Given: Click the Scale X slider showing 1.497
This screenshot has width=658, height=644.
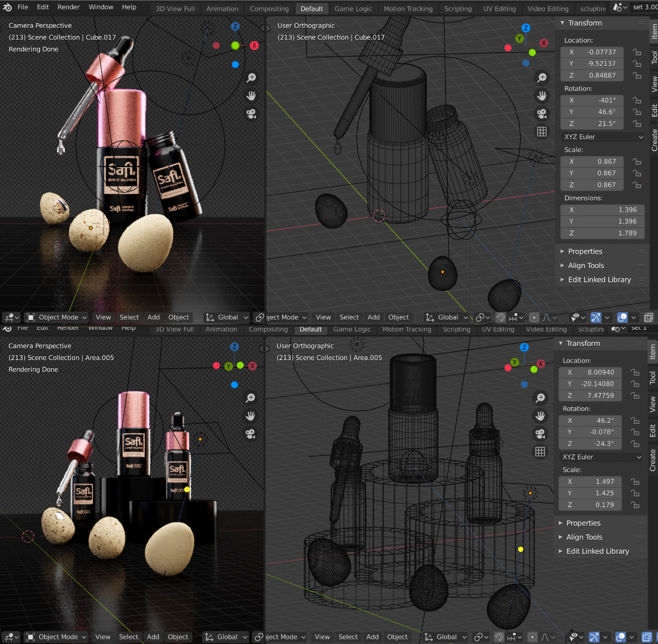Looking at the screenshot, I should pyautogui.click(x=591, y=482).
